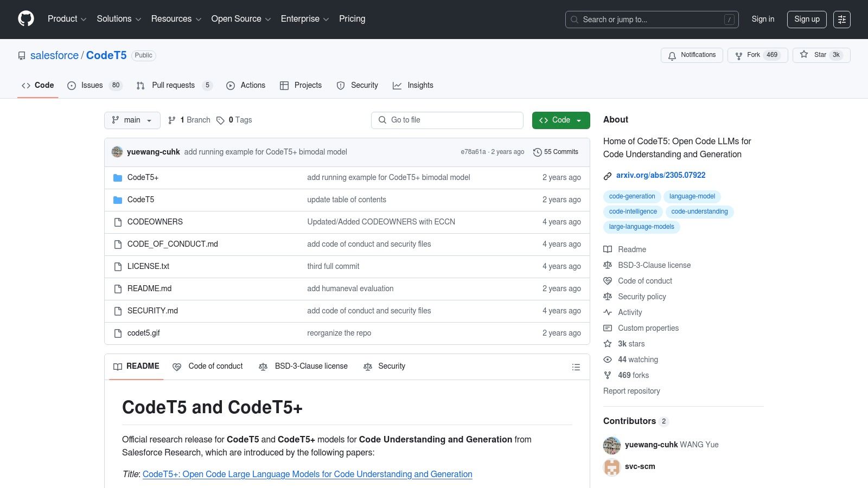Open the Projects tab
868x488 pixels.
[301, 85]
